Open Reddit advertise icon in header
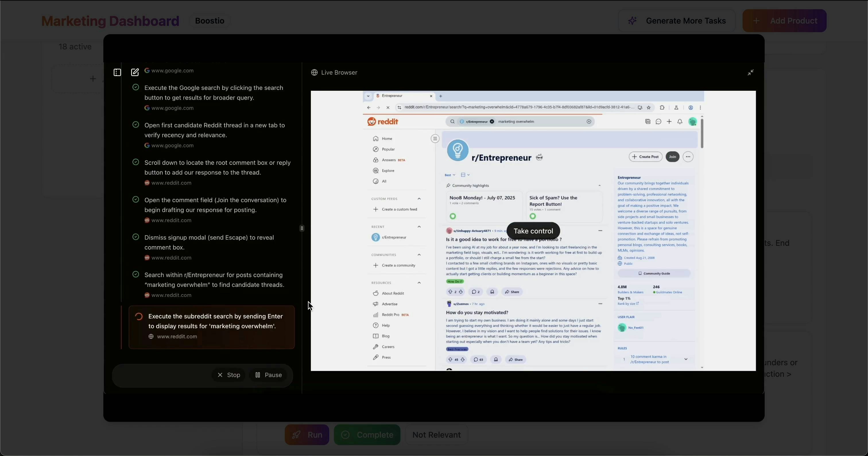This screenshot has height=456, width=868. (648, 122)
